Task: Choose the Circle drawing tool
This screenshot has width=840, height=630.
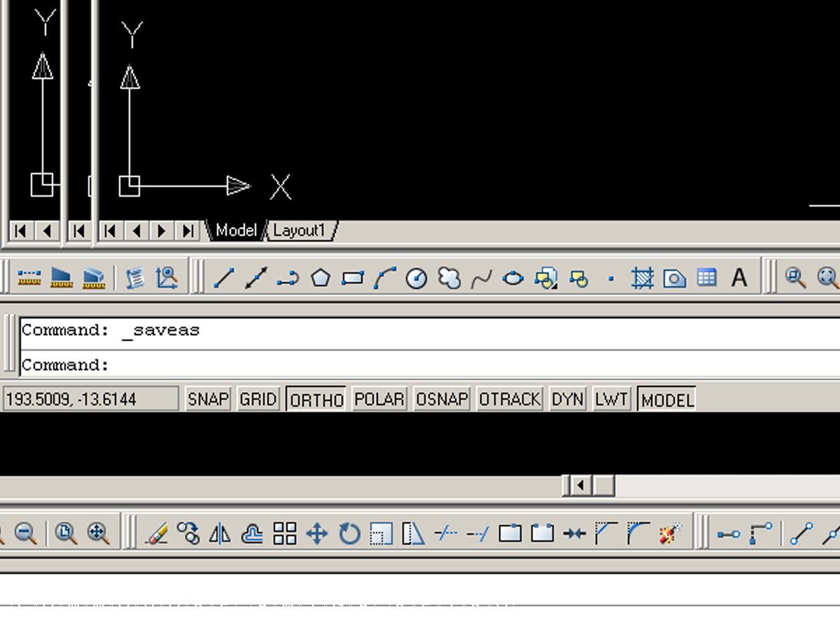Action: tap(416, 279)
